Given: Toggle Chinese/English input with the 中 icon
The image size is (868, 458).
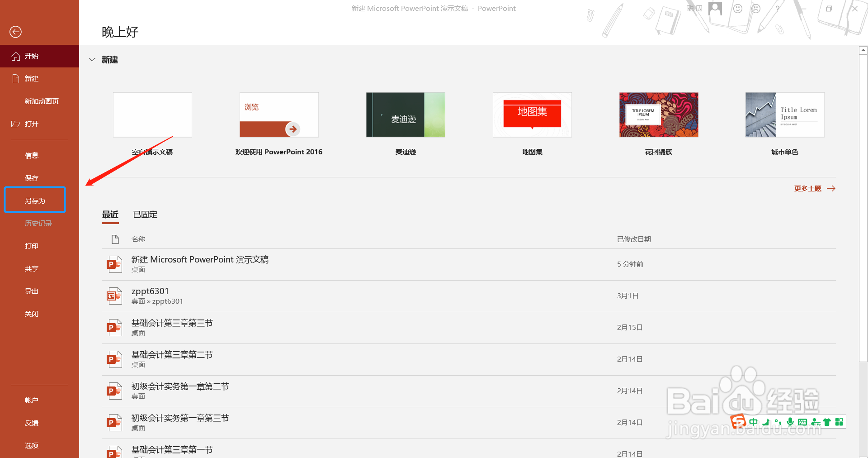Looking at the screenshot, I should coord(753,422).
